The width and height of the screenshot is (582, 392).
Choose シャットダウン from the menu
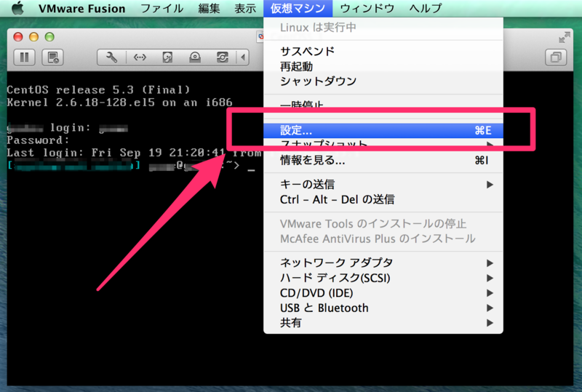(383, 81)
